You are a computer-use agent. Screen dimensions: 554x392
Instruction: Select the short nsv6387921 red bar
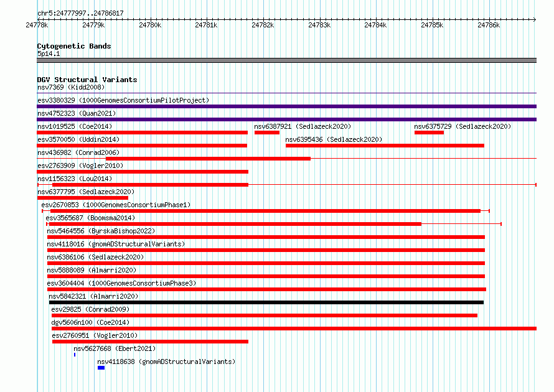[267, 133]
